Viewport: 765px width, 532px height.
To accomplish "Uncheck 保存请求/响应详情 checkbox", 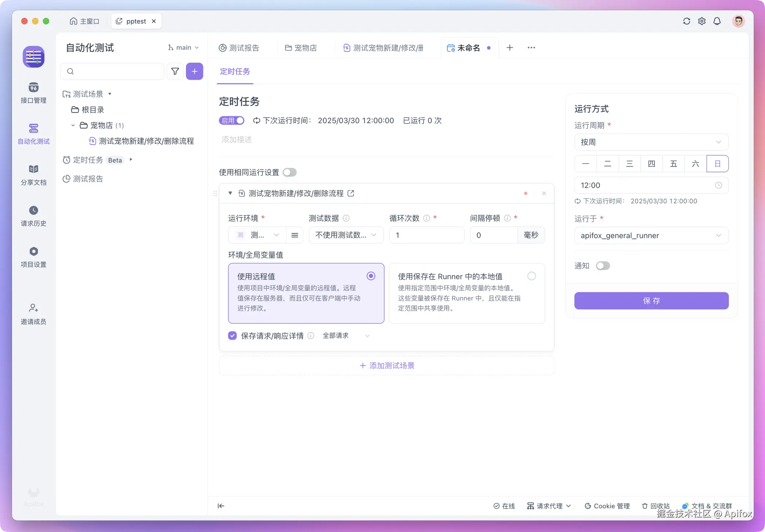I will click(232, 336).
